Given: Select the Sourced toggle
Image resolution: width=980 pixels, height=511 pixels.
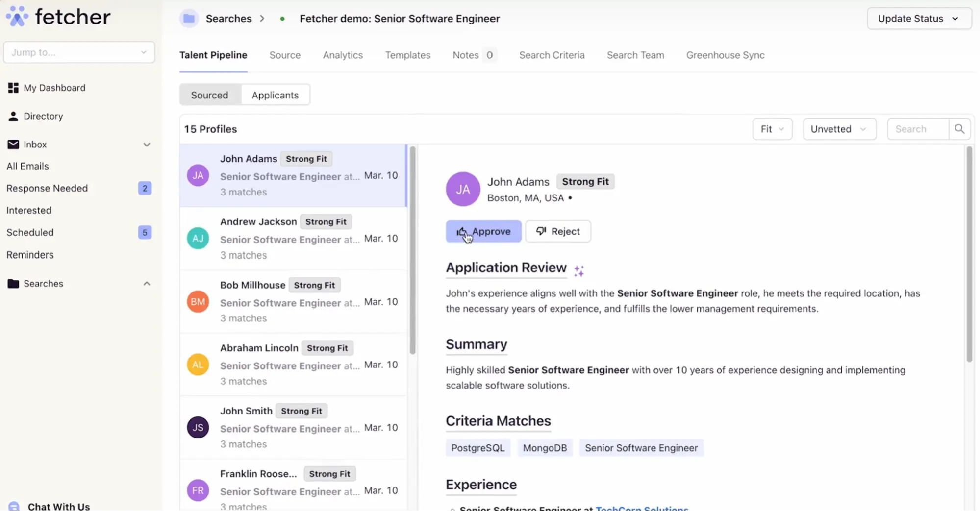Looking at the screenshot, I should [210, 95].
